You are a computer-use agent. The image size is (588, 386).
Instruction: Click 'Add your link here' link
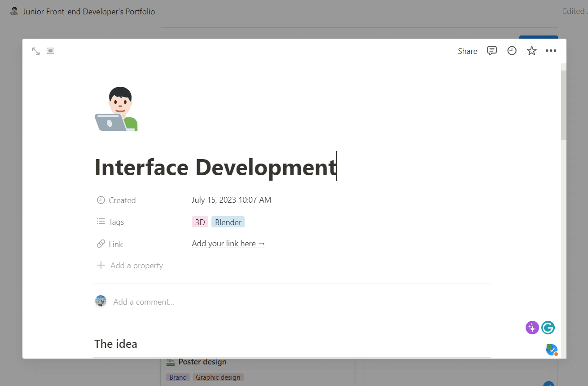[x=228, y=244]
